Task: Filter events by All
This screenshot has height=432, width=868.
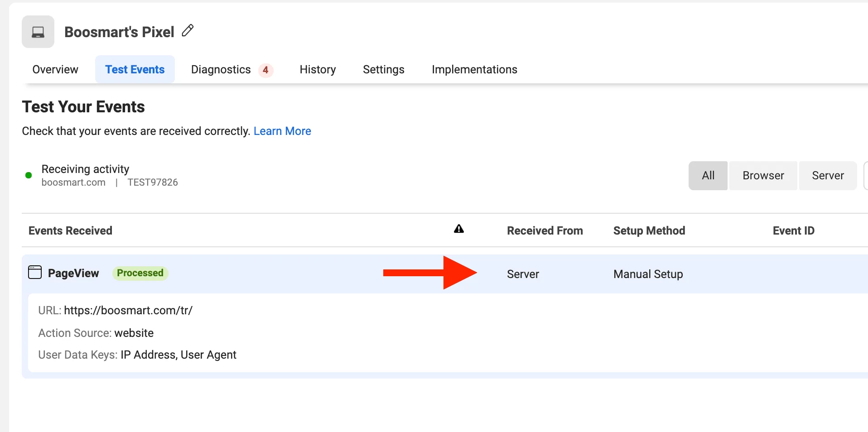Action: (x=708, y=176)
